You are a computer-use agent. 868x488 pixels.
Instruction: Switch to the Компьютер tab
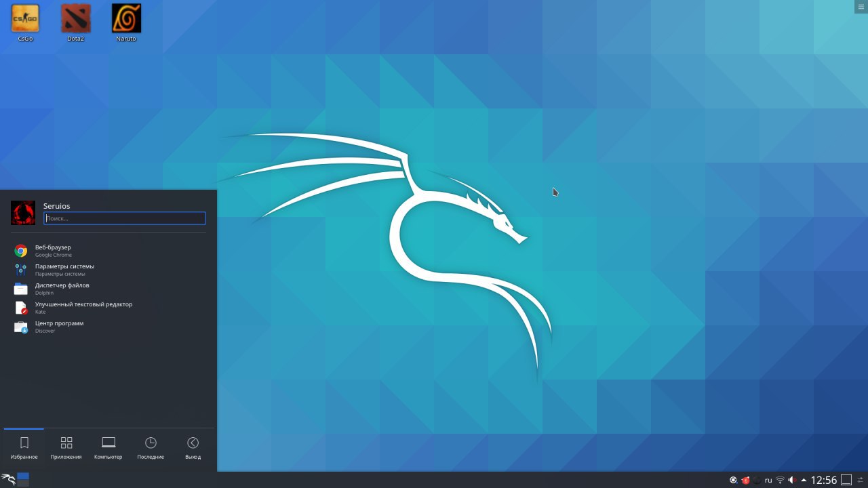(108, 447)
